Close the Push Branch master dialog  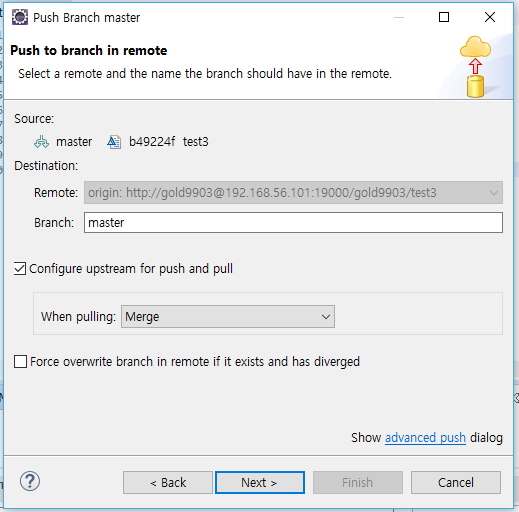[x=490, y=17]
